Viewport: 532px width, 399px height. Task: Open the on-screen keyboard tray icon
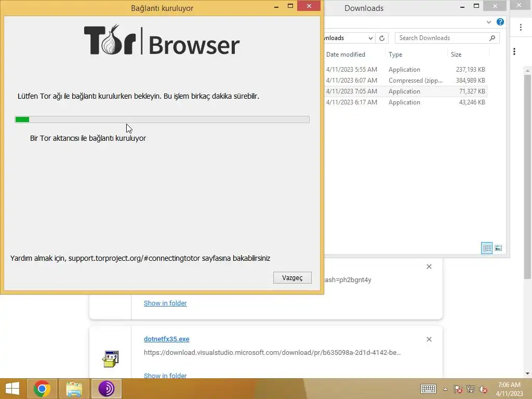pos(428,389)
